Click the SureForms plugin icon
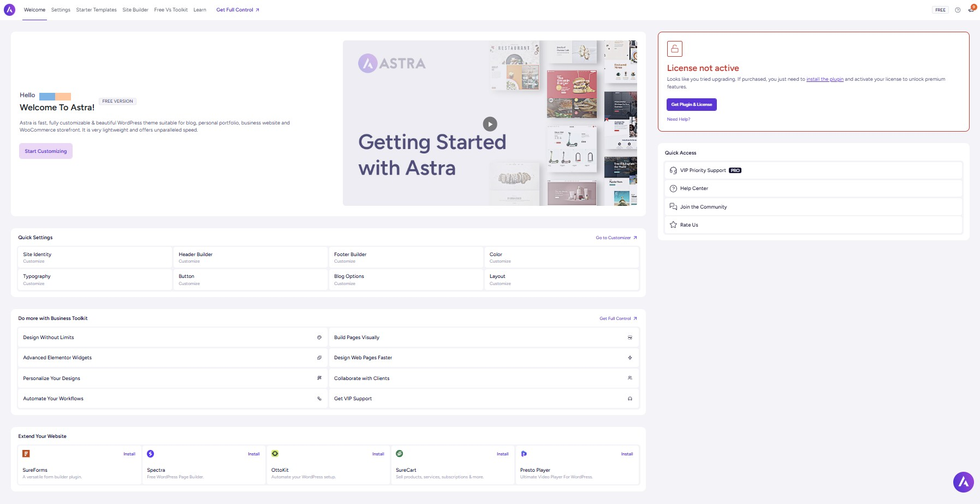980x504 pixels. click(26, 453)
